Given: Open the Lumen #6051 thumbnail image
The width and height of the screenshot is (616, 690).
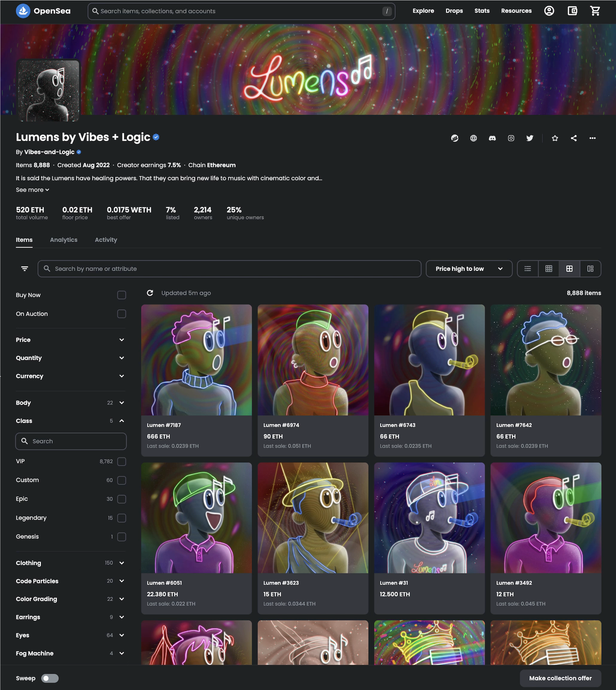Looking at the screenshot, I should (196, 518).
